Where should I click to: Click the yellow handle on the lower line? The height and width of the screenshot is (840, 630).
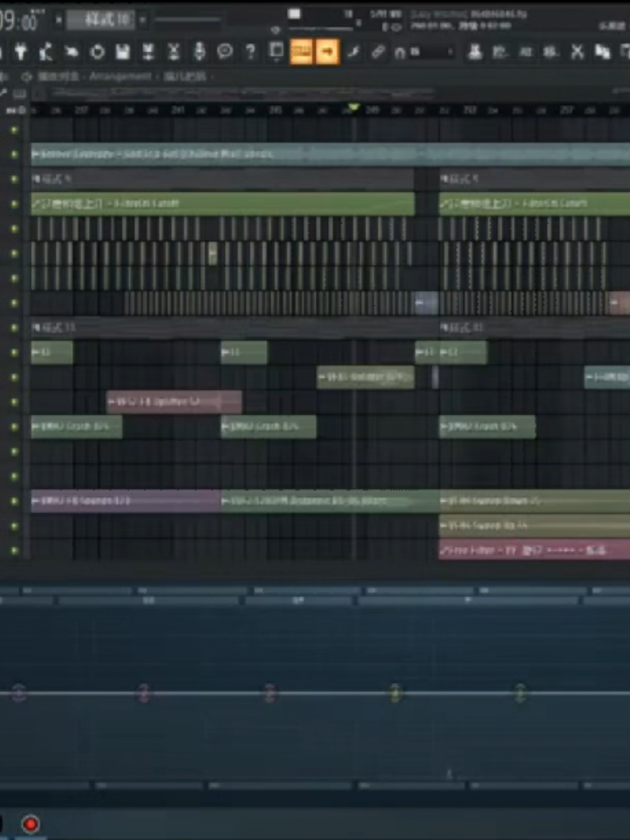point(395,693)
